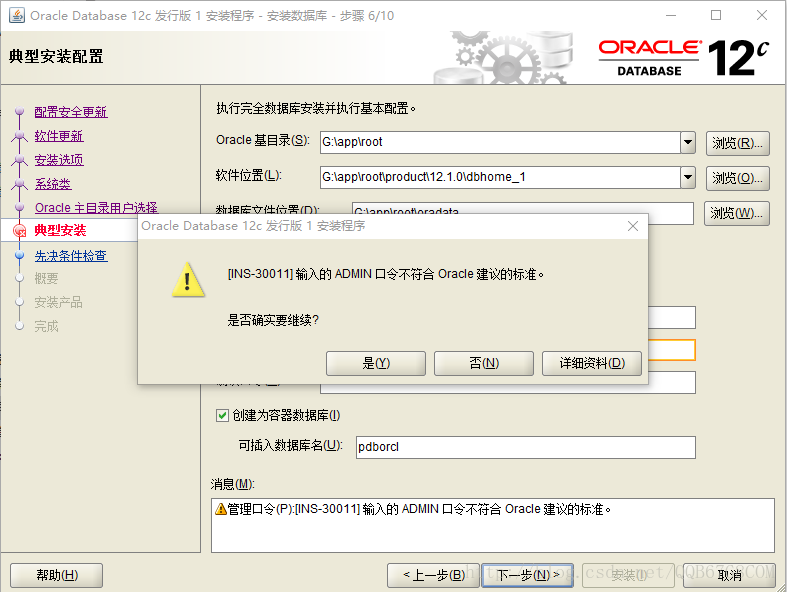Go to 系统类 step
The image size is (787, 592).
coord(53,184)
